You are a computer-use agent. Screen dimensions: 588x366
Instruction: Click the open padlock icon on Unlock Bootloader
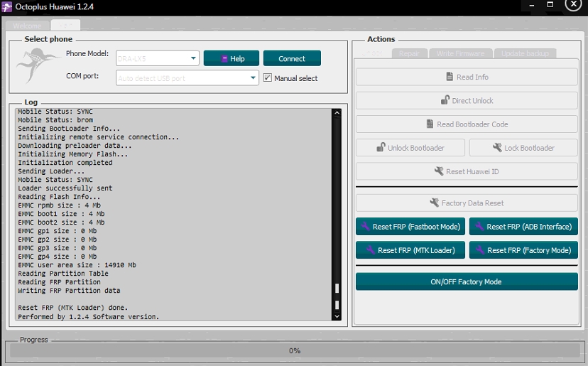(381, 147)
